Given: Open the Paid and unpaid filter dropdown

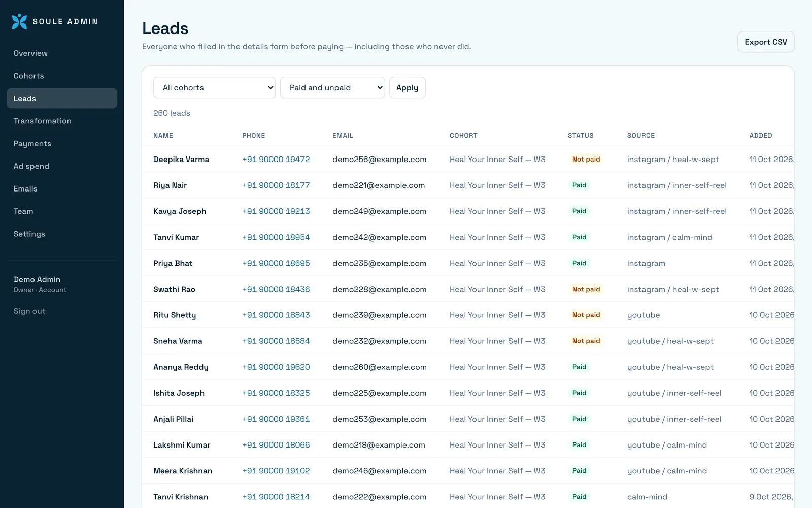Looking at the screenshot, I should point(332,87).
